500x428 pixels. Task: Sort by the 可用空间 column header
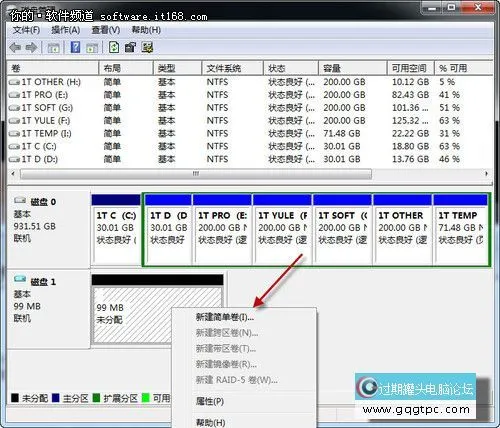tap(411, 68)
